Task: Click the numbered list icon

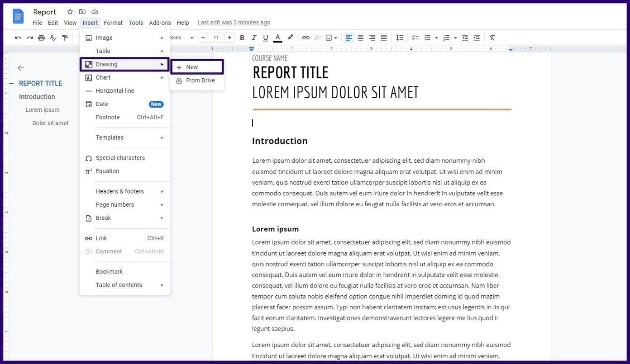Action: point(446,38)
